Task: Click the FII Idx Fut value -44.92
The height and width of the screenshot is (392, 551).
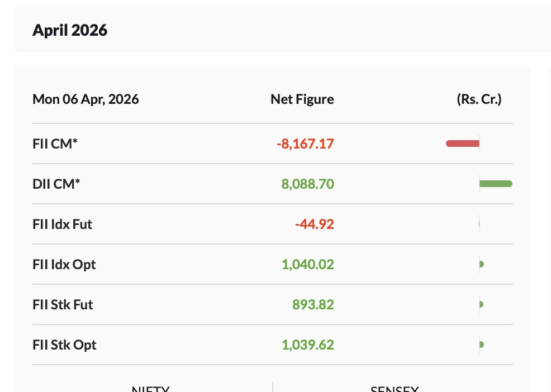Action: (x=315, y=224)
